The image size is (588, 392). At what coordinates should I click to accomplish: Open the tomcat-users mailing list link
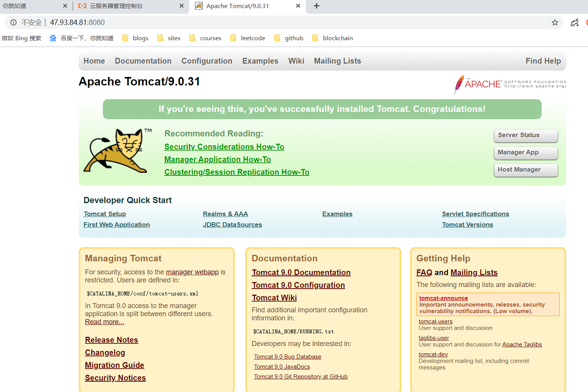(x=436, y=322)
